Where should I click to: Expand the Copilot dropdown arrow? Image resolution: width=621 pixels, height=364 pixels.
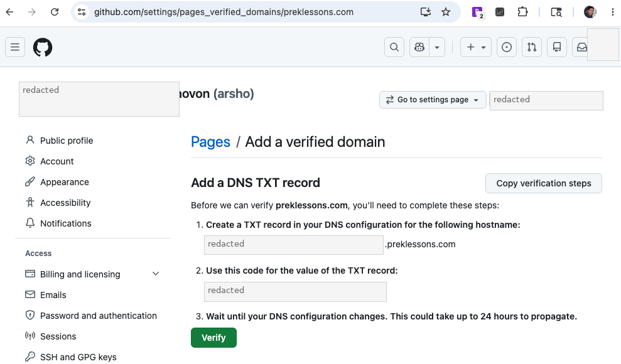click(437, 47)
